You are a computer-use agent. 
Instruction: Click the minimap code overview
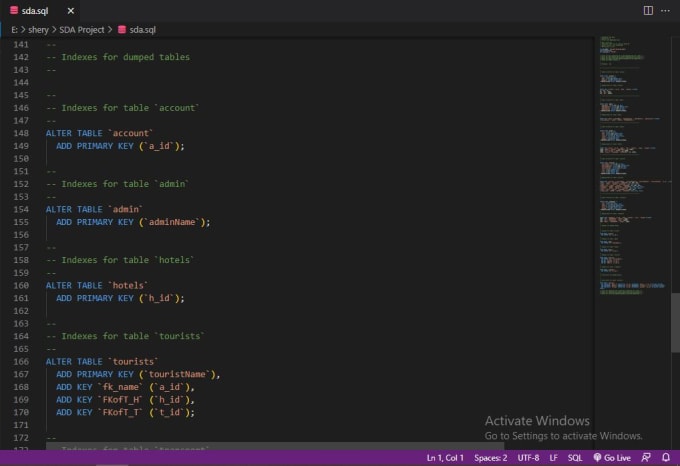pos(633,165)
